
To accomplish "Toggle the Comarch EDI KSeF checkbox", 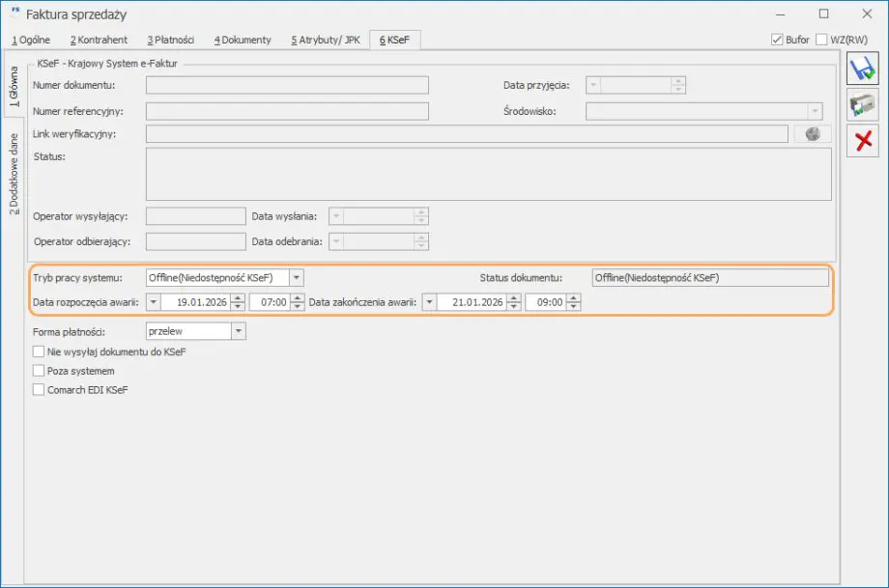I will (39, 390).
